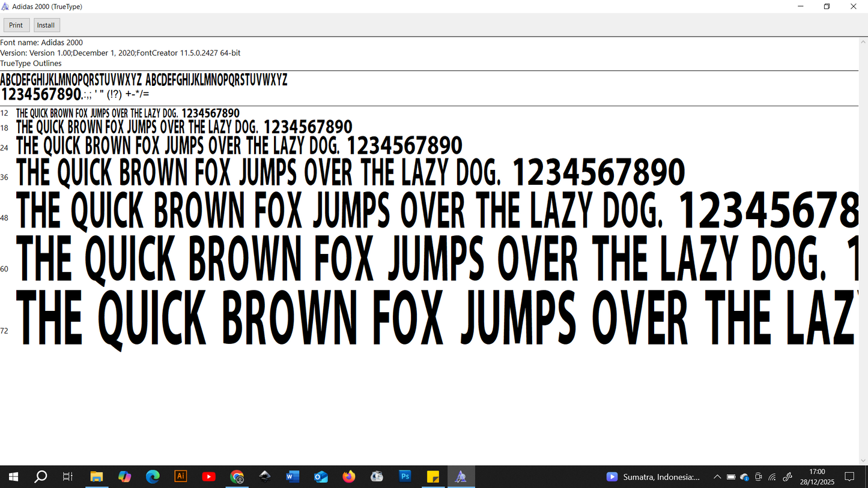Open the Windows Start menu
The image size is (868, 488).
point(13,477)
